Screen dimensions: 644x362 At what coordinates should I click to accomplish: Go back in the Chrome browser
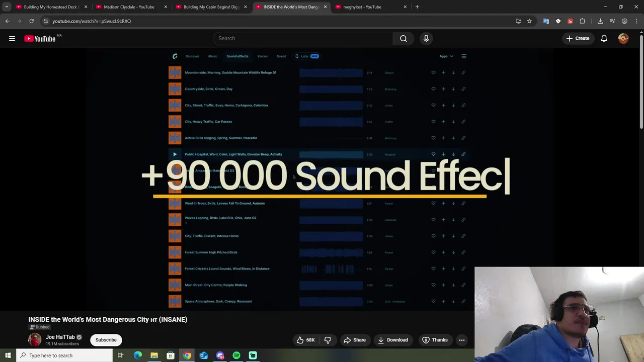pos(7,21)
